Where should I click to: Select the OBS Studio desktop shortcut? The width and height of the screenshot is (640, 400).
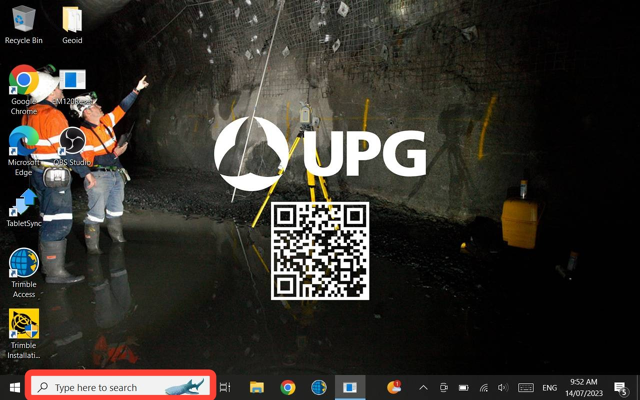(x=72, y=147)
